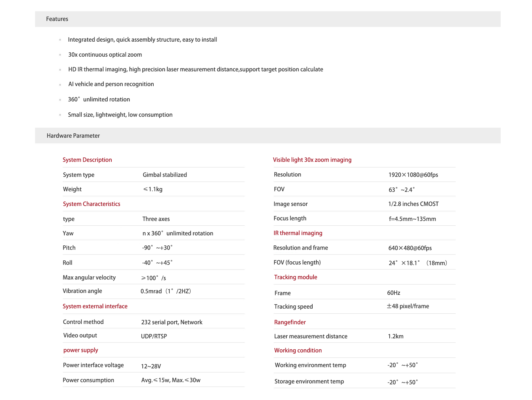Click the 232 serial port, Network value
This screenshot has height=400, width=532.
point(172,322)
